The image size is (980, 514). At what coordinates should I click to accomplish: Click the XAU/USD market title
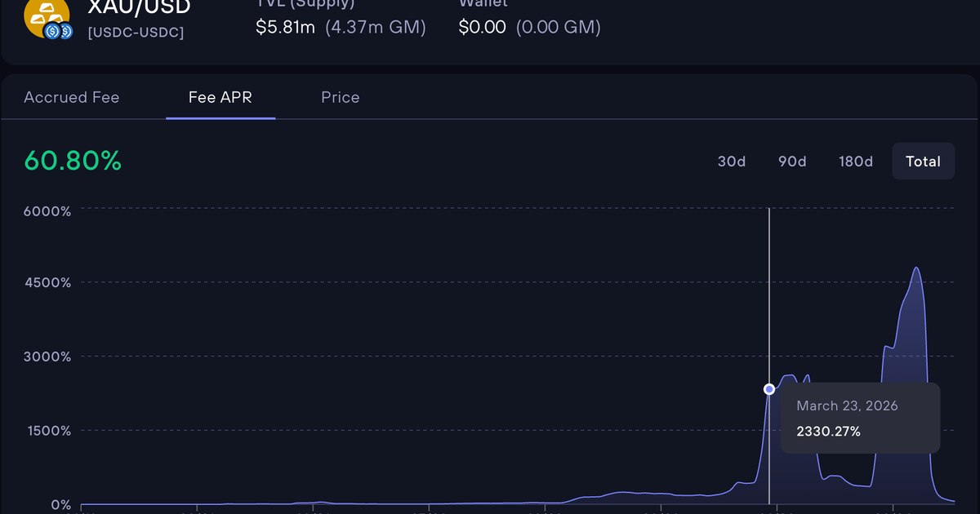click(x=140, y=8)
